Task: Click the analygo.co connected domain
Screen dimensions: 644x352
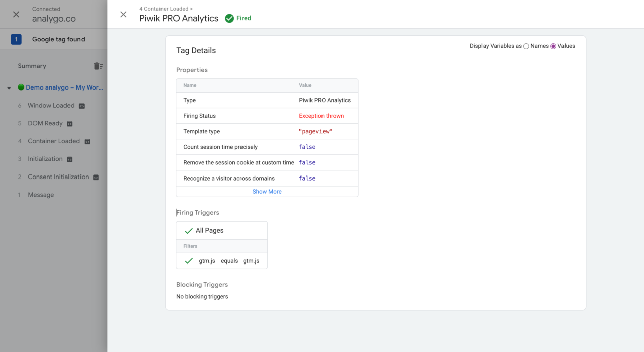Action: point(54,19)
